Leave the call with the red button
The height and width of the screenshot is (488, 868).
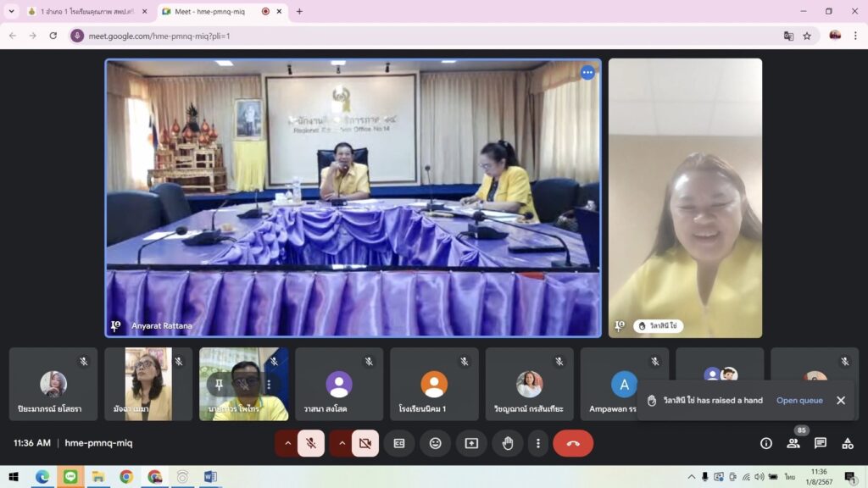pyautogui.click(x=573, y=443)
